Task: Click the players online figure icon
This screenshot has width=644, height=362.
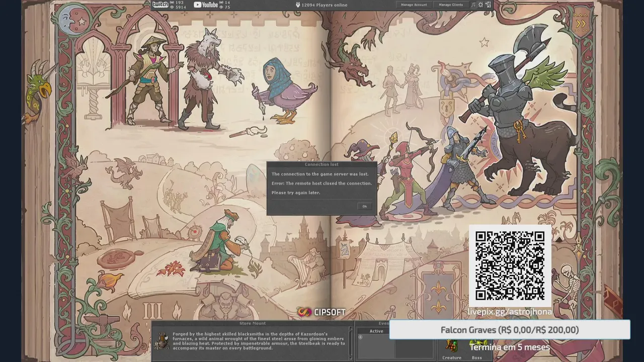Action: click(298, 5)
